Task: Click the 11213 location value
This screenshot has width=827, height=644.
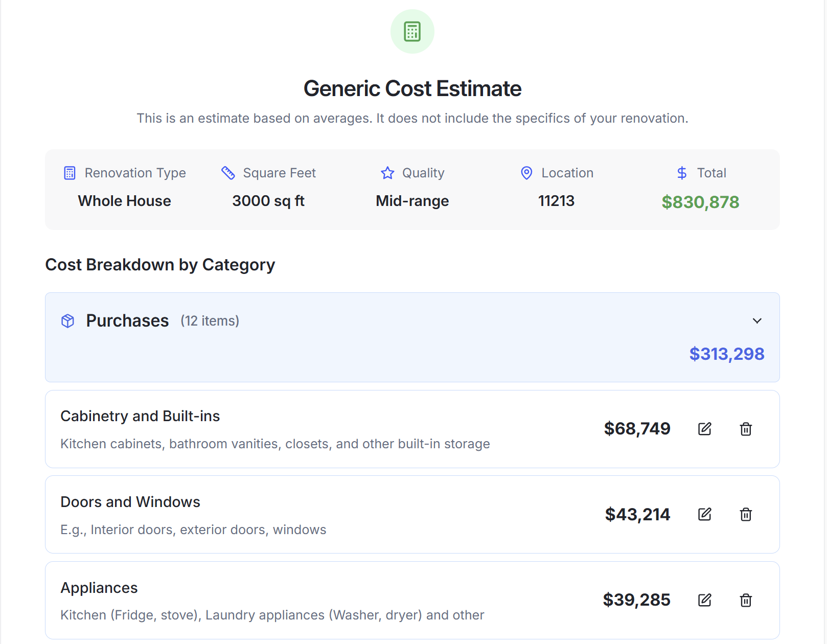Action: click(556, 201)
